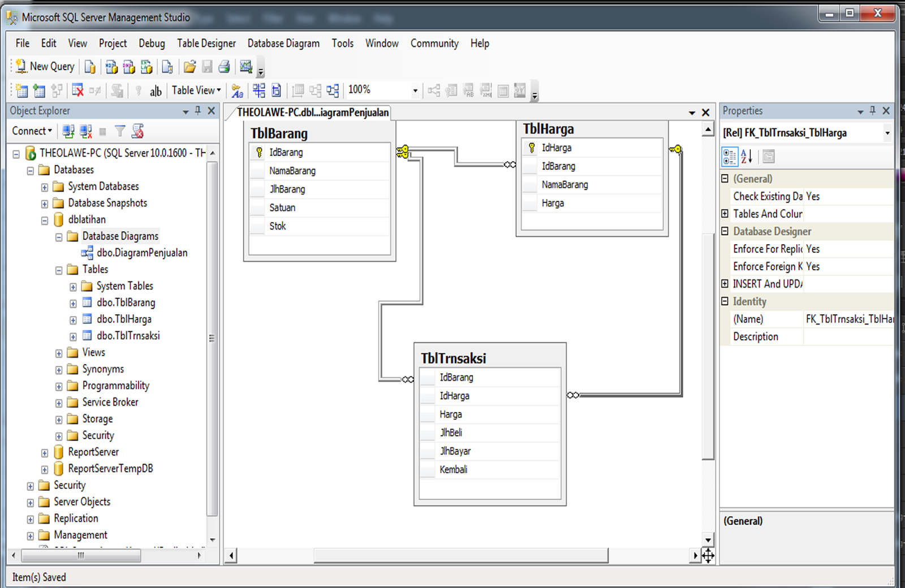Open the Database Diagram menu

coord(283,44)
